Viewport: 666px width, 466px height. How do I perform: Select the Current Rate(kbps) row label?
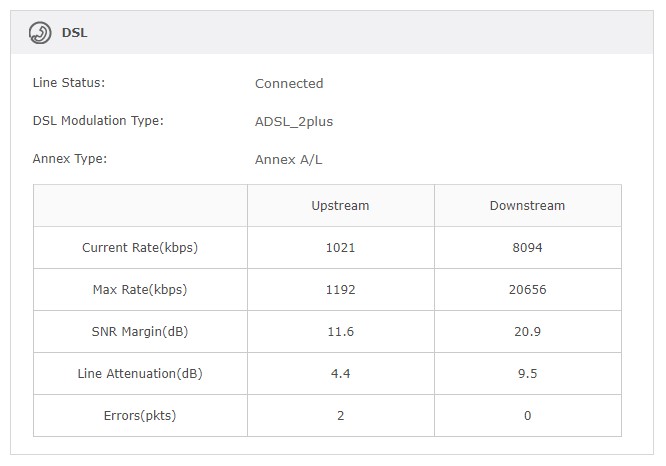[x=140, y=248]
